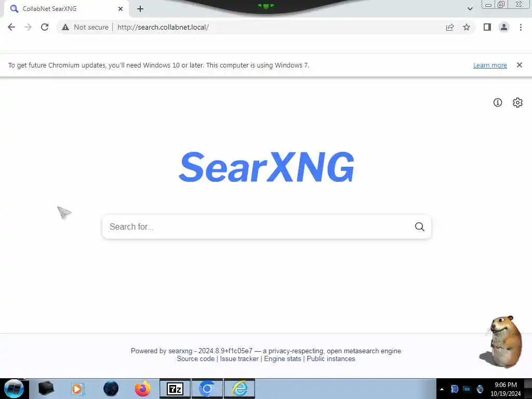Reload the current page
The height and width of the screenshot is (399, 532).
point(45,27)
